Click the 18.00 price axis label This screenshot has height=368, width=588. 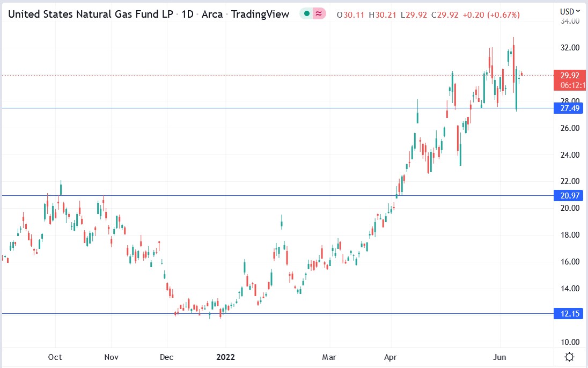(x=570, y=235)
